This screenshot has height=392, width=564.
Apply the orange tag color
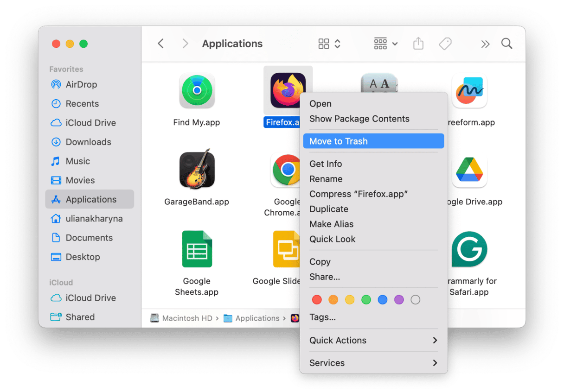pyautogui.click(x=333, y=300)
